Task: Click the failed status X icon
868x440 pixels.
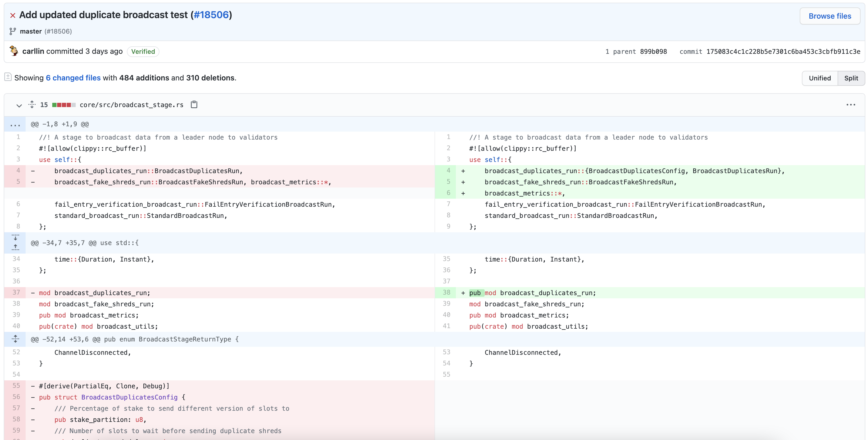Action: pos(13,15)
